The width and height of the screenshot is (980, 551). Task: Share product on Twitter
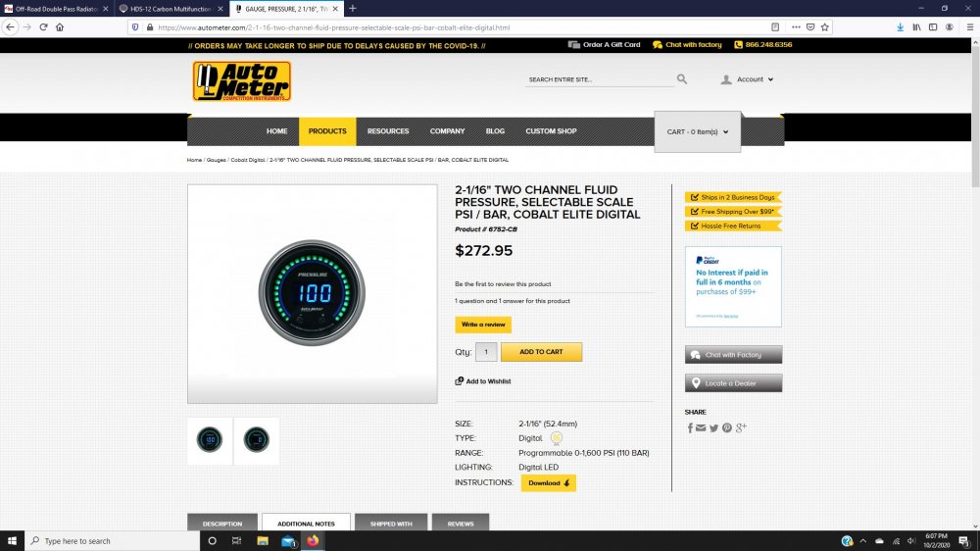[713, 427]
